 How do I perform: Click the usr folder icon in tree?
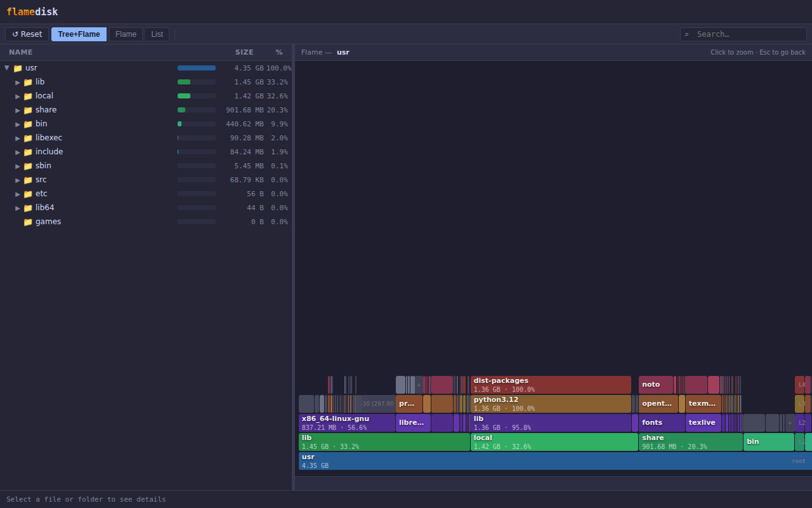[18, 68]
